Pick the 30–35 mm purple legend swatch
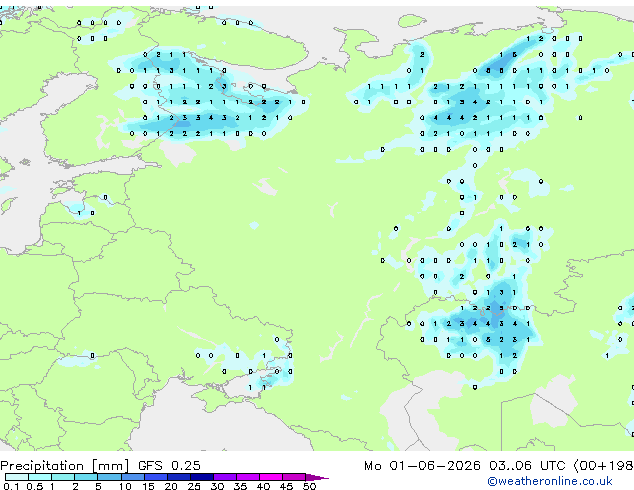The height and width of the screenshot is (490, 634). (x=225, y=477)
